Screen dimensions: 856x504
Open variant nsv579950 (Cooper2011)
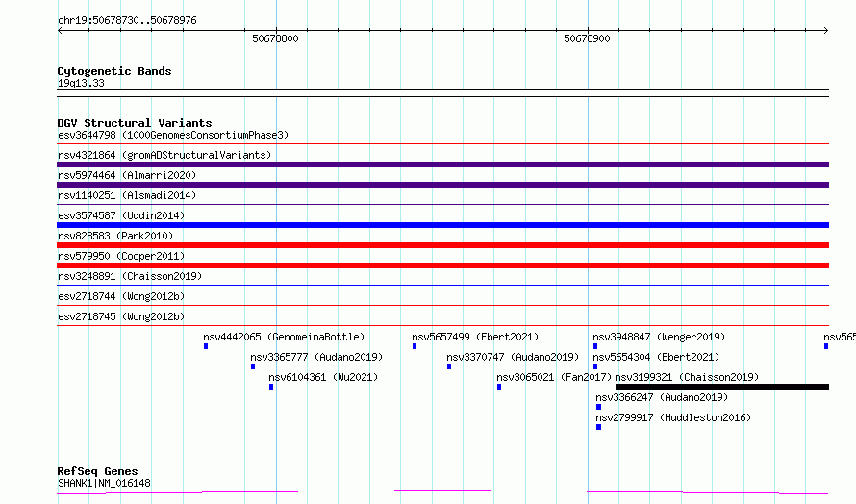121,256
